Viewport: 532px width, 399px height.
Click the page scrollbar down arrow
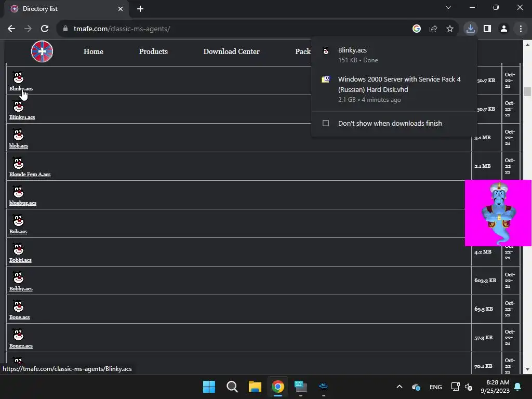(x=527, y=369)
